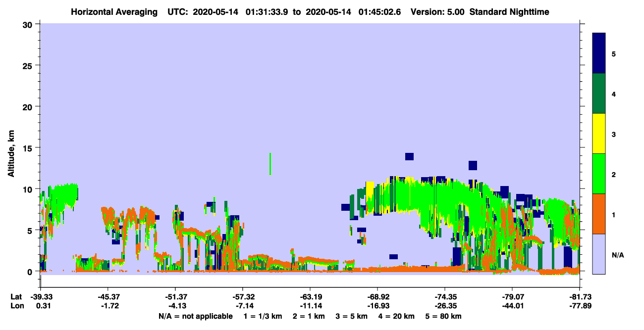Click colorbar label N/A
Viewport: 644px width, 330px height.
617,254
